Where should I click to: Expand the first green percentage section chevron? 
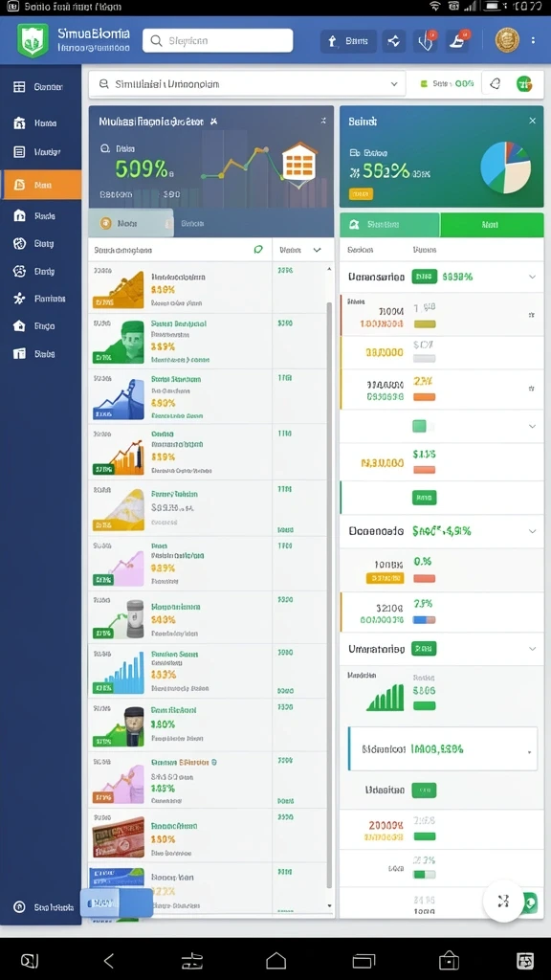(x=532, y=277)
